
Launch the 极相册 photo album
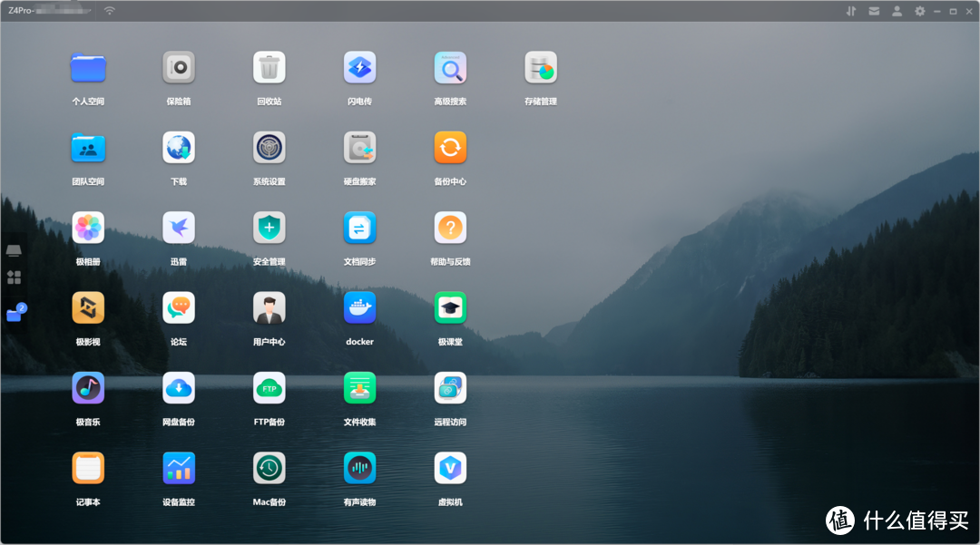point(88,228)
